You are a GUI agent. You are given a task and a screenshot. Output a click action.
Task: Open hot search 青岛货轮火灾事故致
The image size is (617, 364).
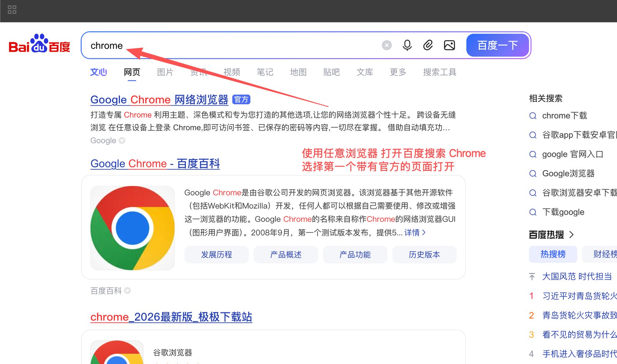click(x=580, y=315)
